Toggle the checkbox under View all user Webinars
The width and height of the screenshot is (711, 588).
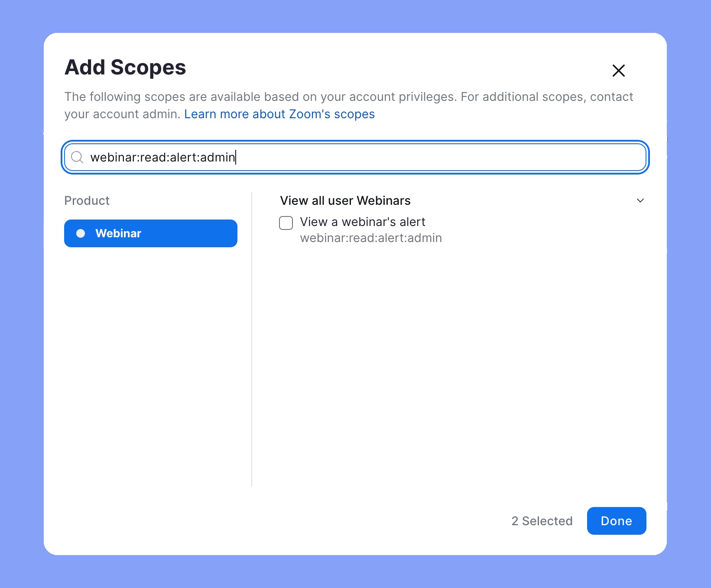(x=286, y=223)
